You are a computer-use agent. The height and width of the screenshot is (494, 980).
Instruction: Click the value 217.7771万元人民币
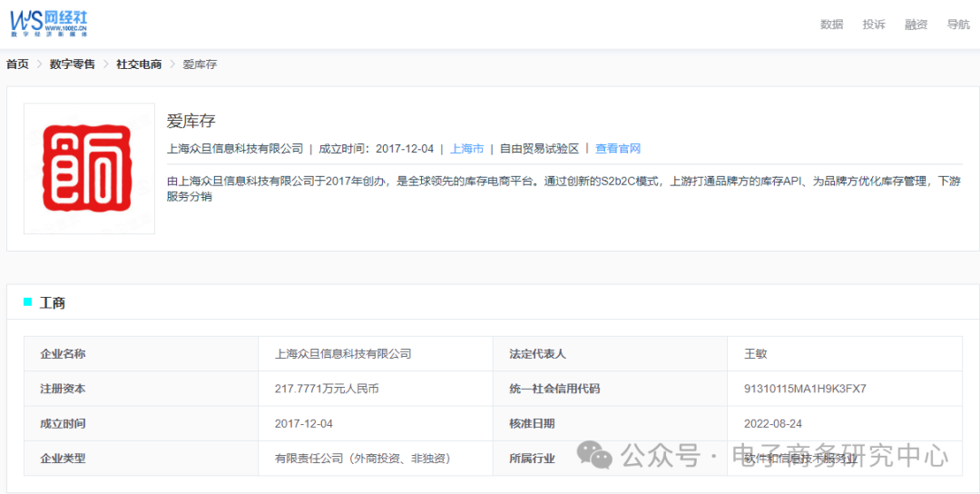click(x=327, y=389)
